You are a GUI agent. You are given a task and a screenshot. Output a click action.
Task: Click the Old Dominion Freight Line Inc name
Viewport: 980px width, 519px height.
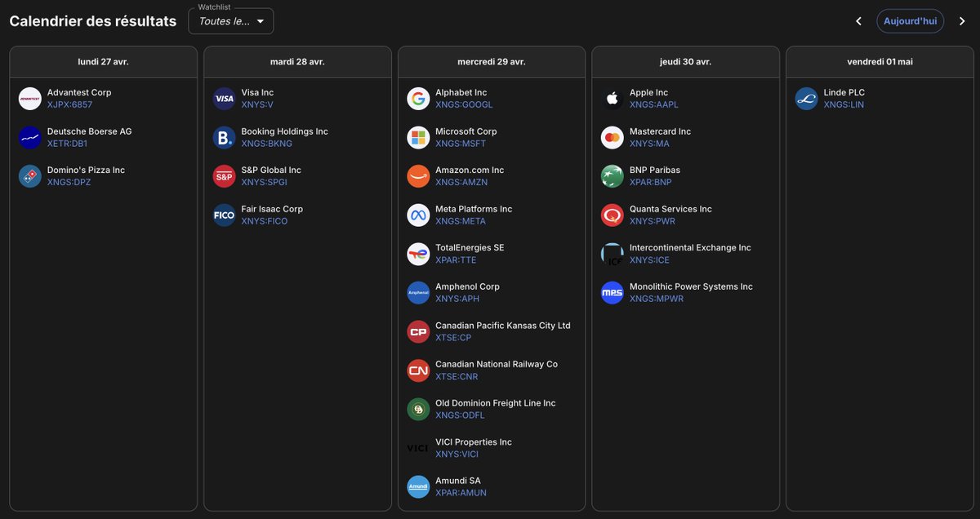pyautogui.click(x=496, y=403)
